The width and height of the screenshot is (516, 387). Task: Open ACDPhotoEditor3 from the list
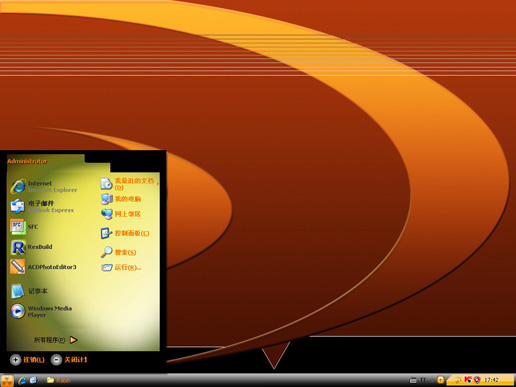coord(43,267)
